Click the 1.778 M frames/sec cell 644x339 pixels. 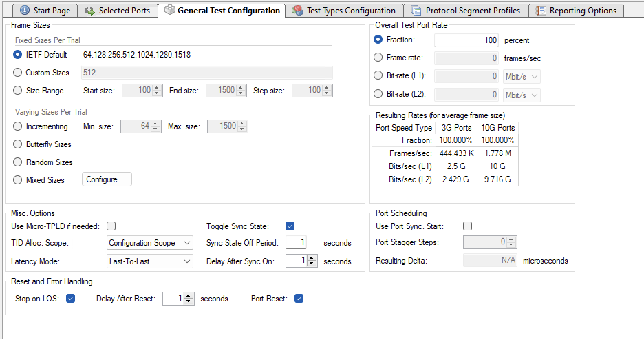pyautogui.click(x=498, y=153)
